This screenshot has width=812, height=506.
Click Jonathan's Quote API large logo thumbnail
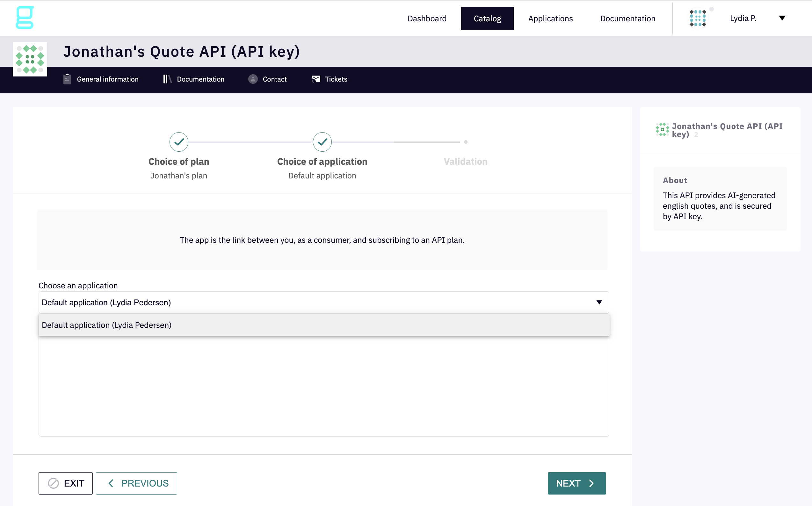pos(30,59)
